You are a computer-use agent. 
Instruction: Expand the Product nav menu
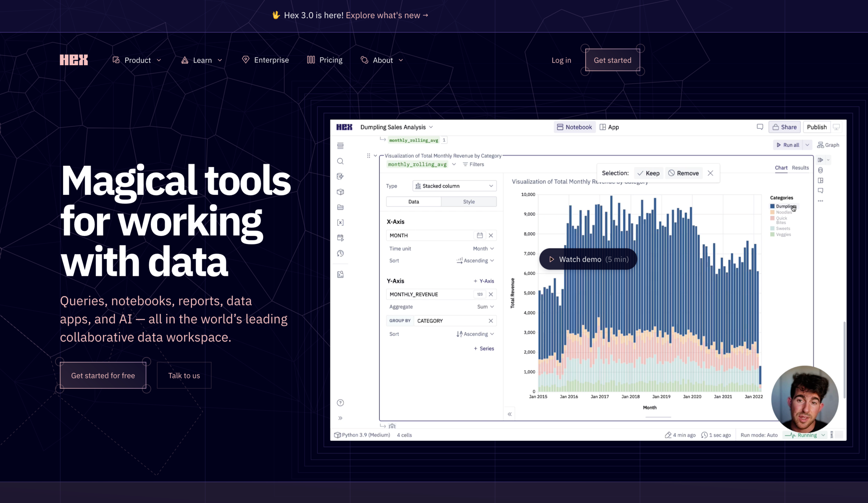(x=137, y=60)
